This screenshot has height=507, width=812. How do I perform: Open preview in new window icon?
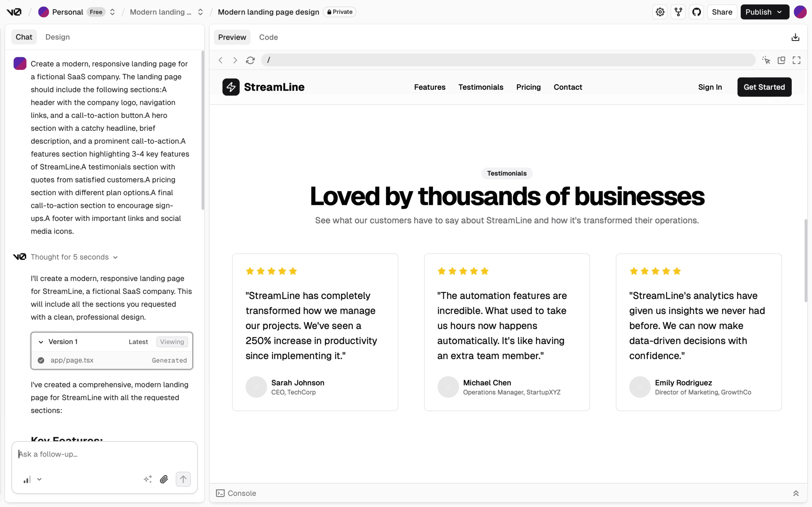click(x=781, y=60)
